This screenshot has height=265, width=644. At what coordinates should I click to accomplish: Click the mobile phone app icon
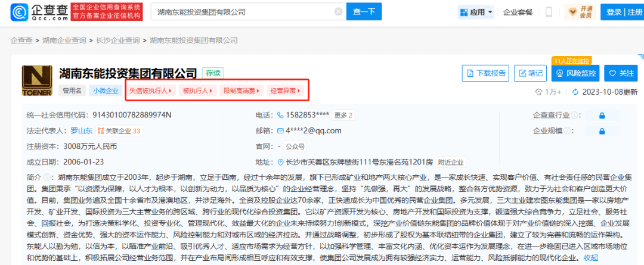click(549, 12)
